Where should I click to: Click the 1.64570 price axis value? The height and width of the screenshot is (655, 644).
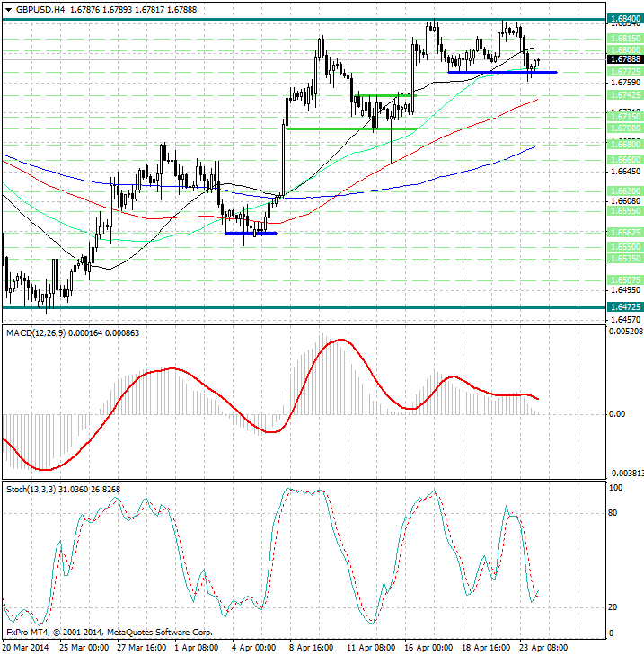(625, 320)
